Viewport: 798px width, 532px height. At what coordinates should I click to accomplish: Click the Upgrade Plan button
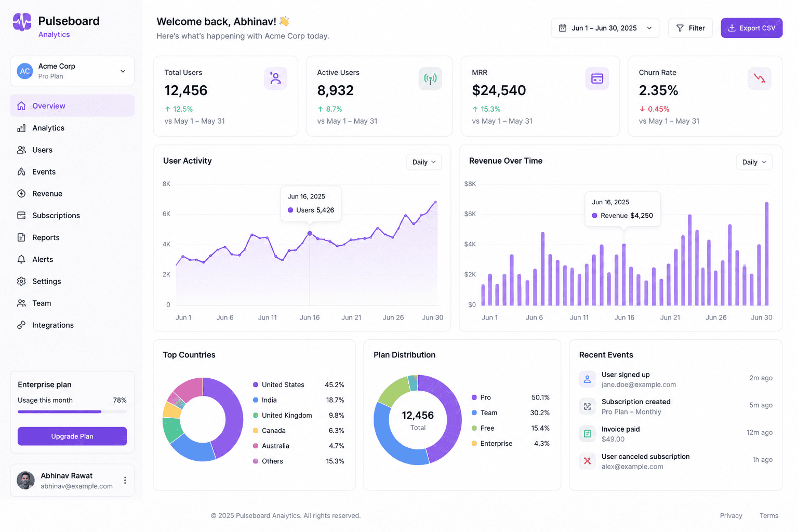pos(72,436)
